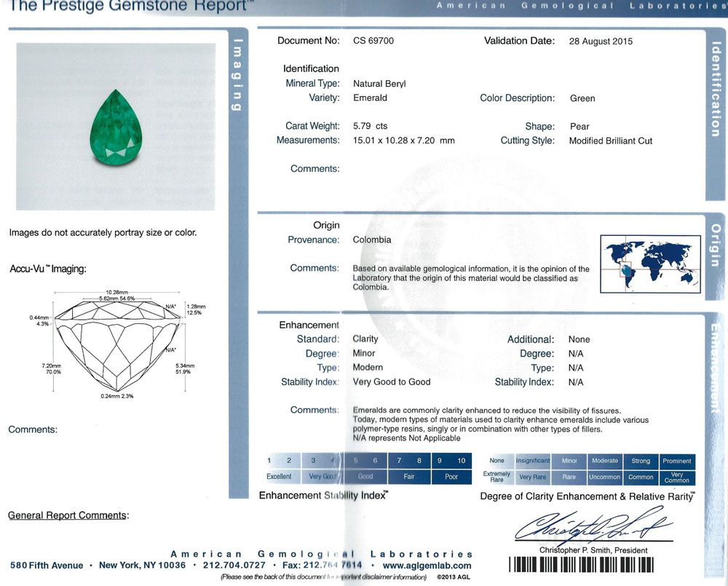The image size is (728, 586).
Task: Click enhancement type value 'Modern'
Action: pos(368,368)
